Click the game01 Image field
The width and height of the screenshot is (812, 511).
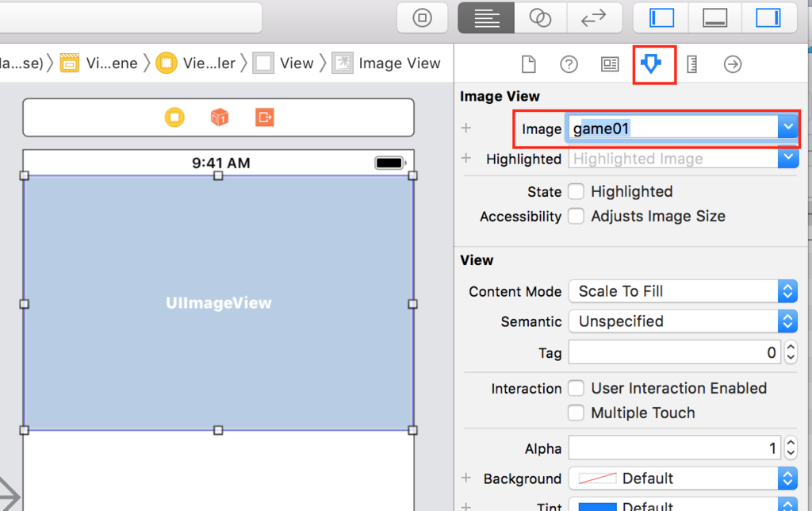point(672,128)
